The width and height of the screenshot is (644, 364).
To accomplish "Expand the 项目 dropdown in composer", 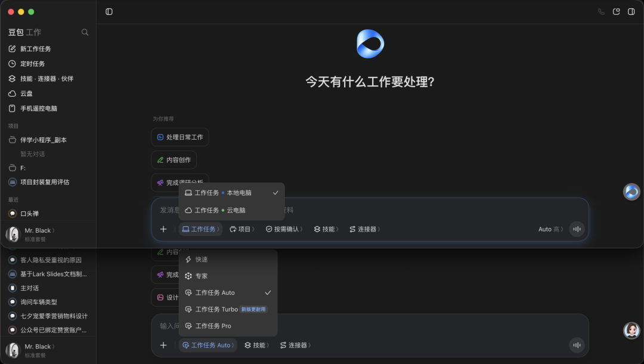I will click(x=242, y=229).
